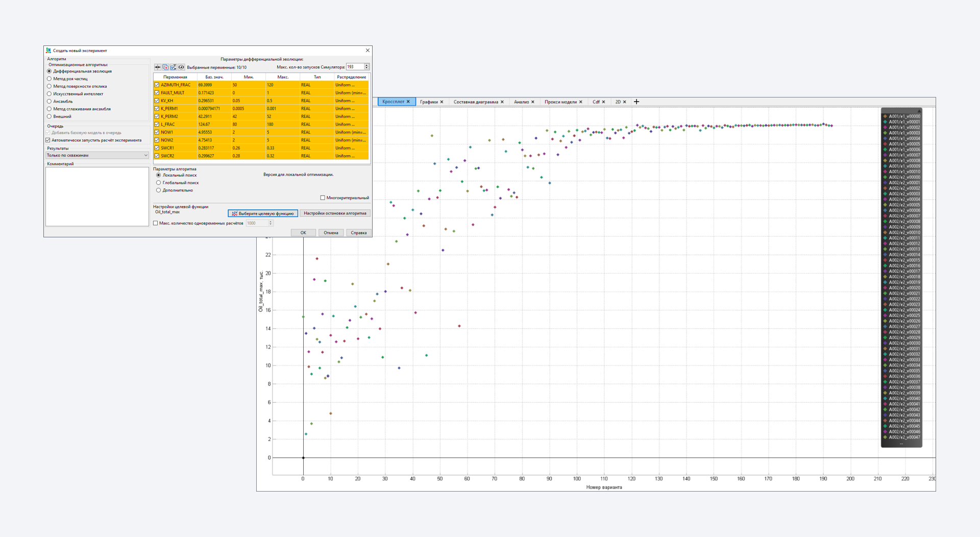The width and height of the screenshot is (980, 537).
Task: Close the Прокси модели tab
Action: (581, 102)
